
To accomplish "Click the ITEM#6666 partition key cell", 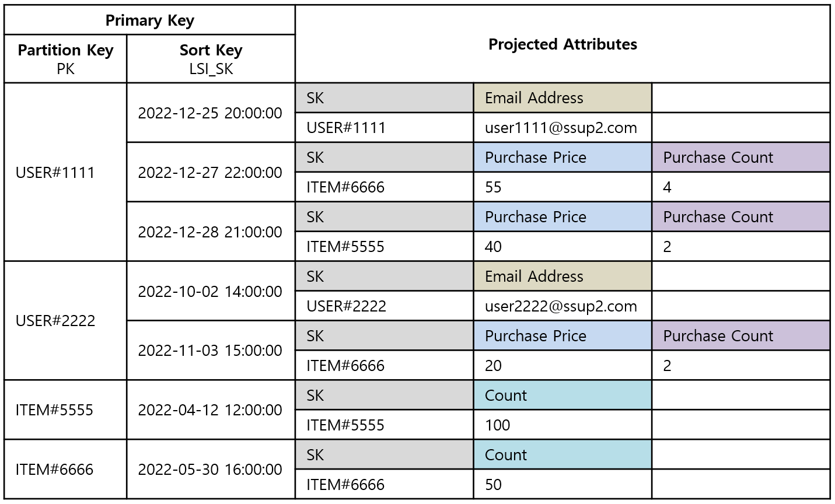I will (65, 470).
